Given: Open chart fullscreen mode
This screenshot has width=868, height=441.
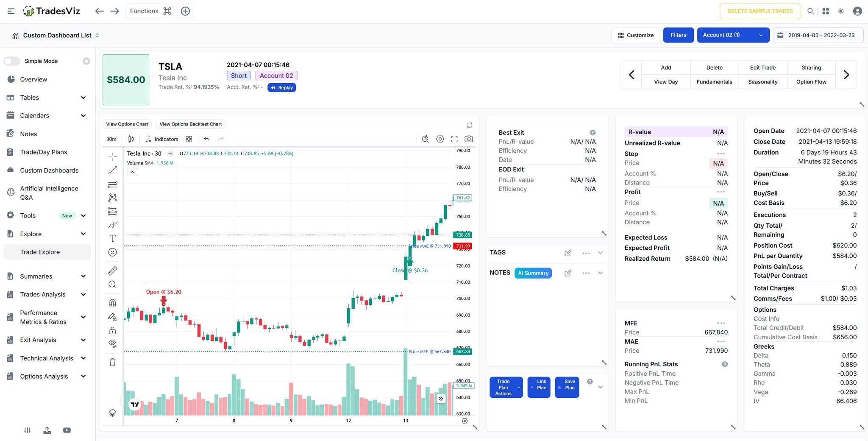Looking at the screenshot, I should point(454,139).
